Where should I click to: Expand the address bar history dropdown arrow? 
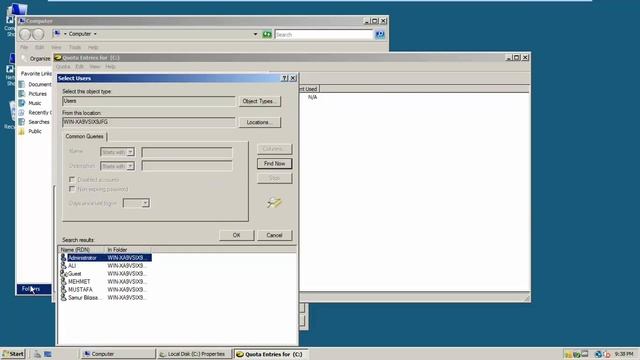click(256, 34)
